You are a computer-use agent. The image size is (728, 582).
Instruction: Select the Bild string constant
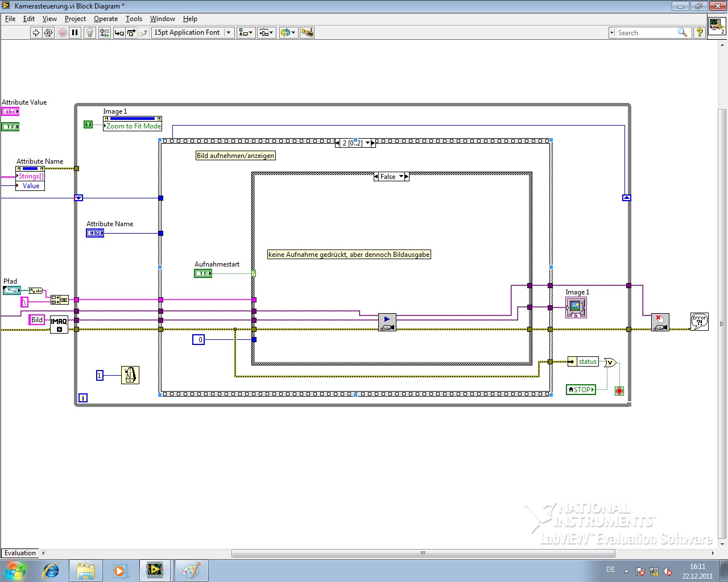point(36,320)
